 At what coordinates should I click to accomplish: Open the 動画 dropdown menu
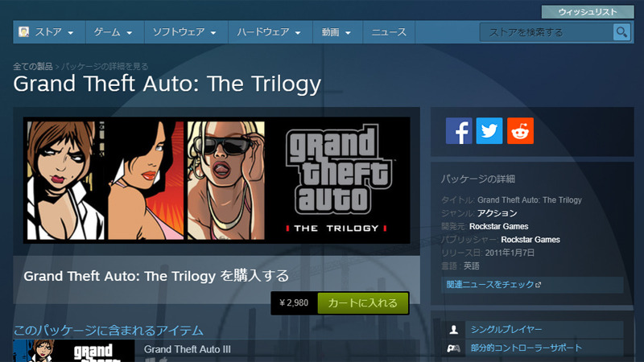(x=337, y=32)
